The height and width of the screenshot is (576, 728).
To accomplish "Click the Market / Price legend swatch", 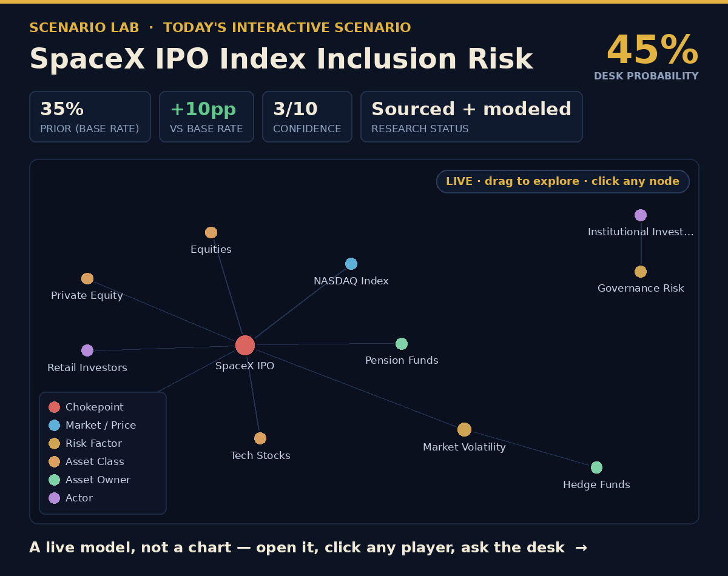I will click(54, 425).
